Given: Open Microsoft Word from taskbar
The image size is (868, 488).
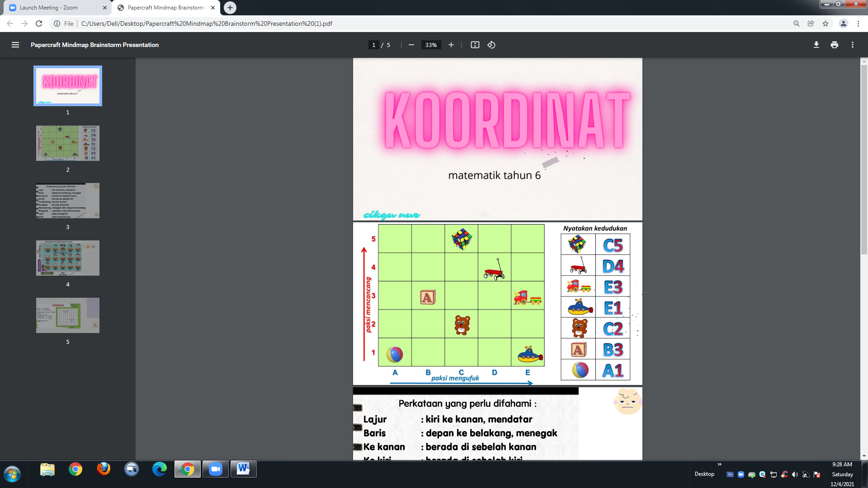Looking at the screenshot, I should [243, 469].
